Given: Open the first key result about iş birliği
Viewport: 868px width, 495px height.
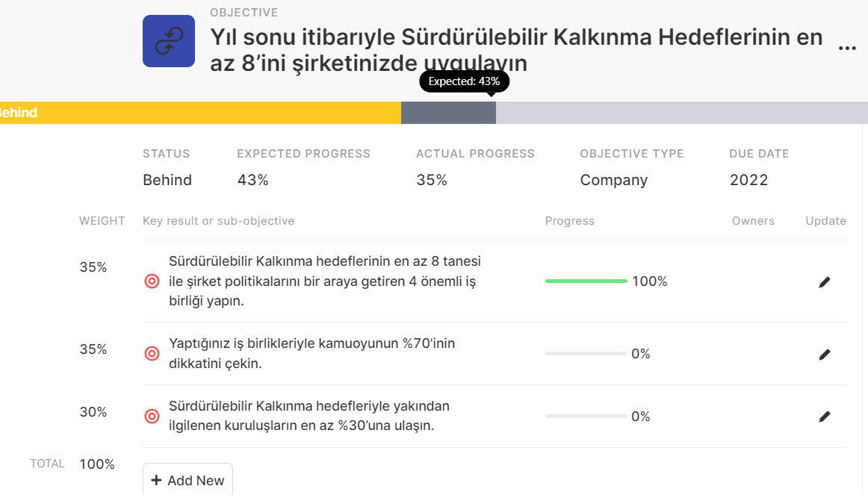Looking at the screenshot, I should click(324, 281).
